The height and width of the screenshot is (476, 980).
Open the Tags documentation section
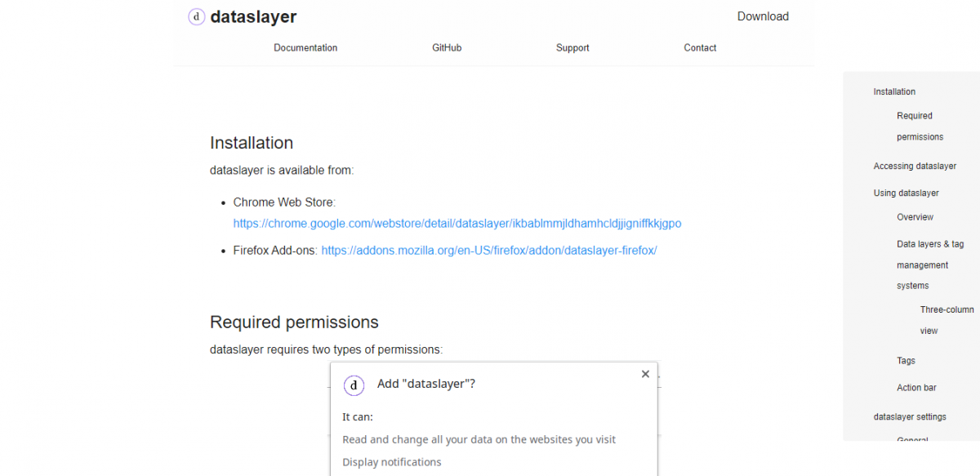[906, 360]
